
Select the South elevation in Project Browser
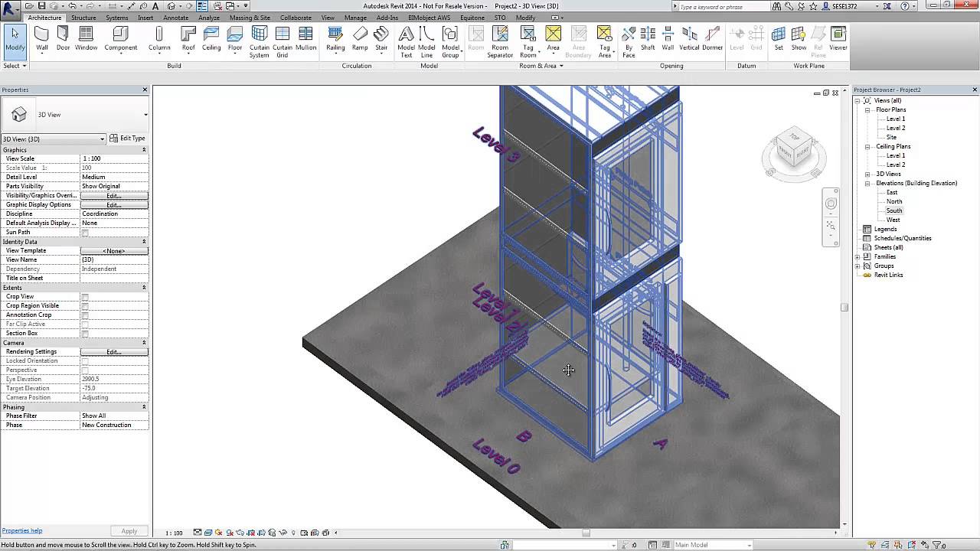[894, 210]
